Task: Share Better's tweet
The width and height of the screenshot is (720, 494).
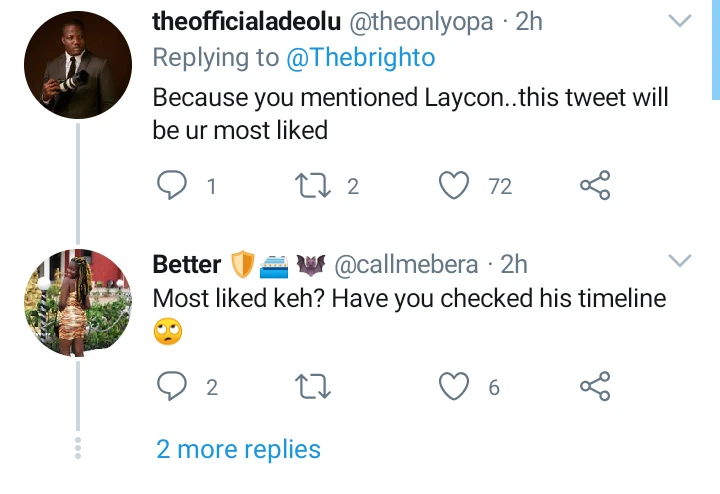Action: click(595, 386)
